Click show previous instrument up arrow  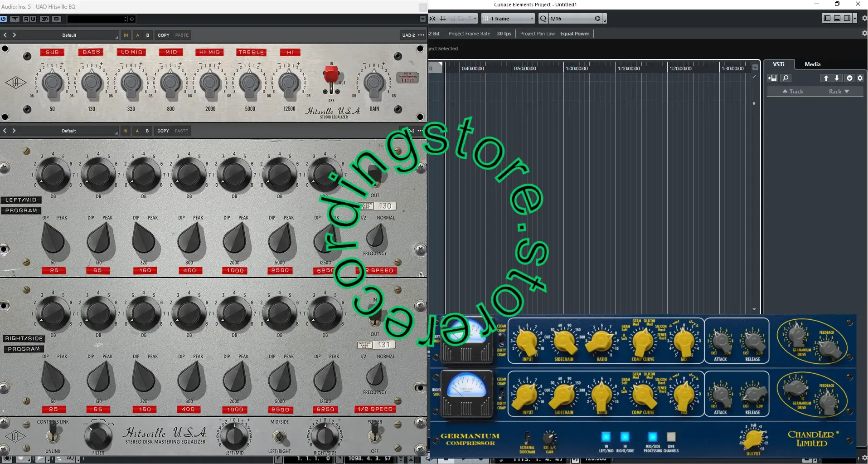[x=826, y=78]
